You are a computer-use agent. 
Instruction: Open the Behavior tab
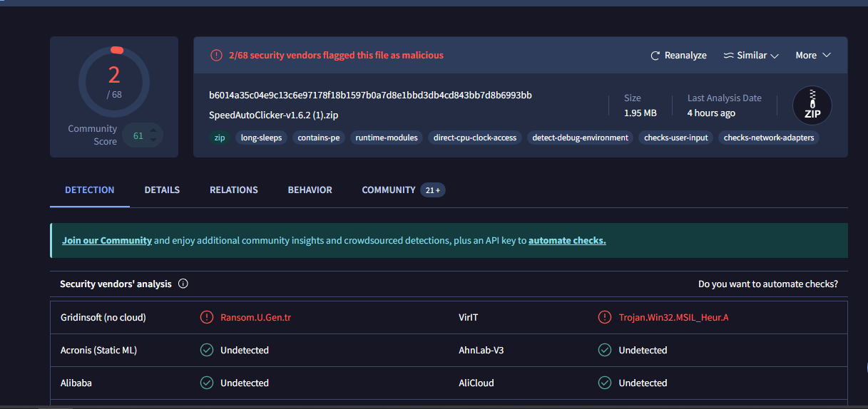point(310,190)
